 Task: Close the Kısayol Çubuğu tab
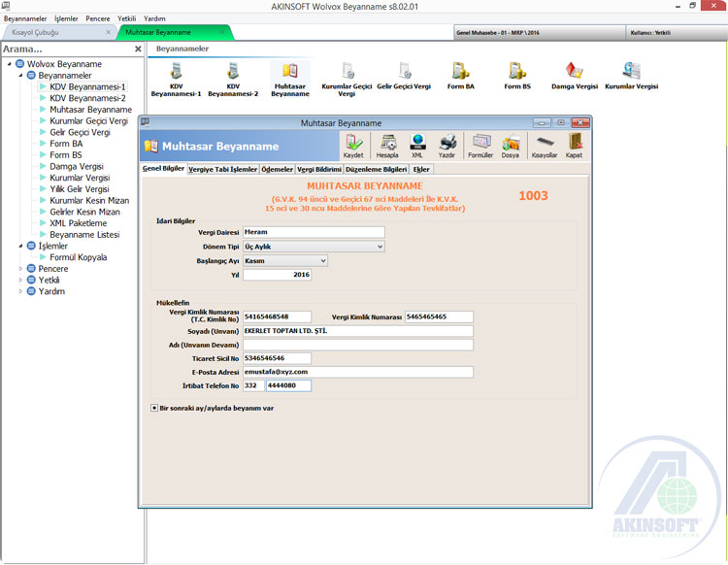tap(108, 32)
